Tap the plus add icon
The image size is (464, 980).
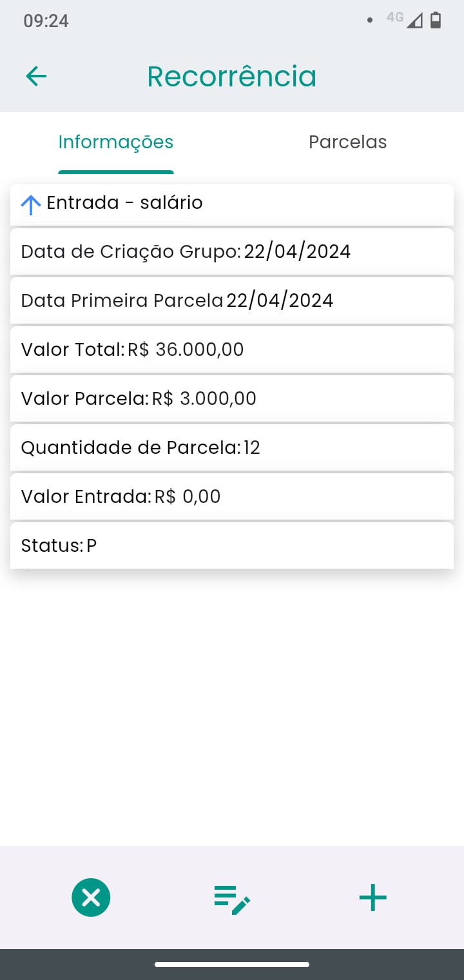pos(372,897)
